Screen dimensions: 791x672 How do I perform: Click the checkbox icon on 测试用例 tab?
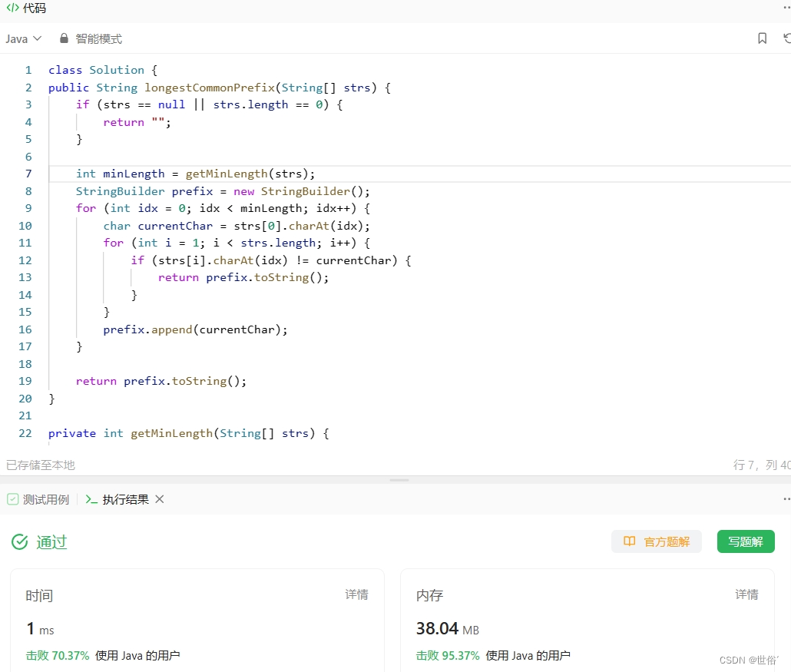point(12,499)
